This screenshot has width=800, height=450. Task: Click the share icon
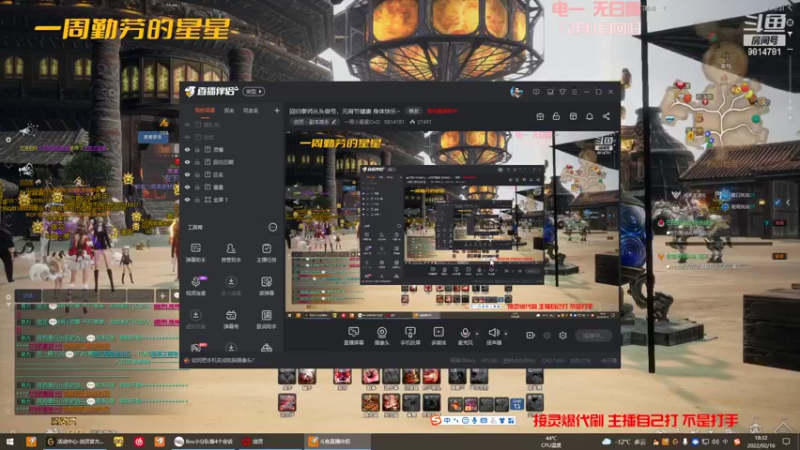(606, 116)
